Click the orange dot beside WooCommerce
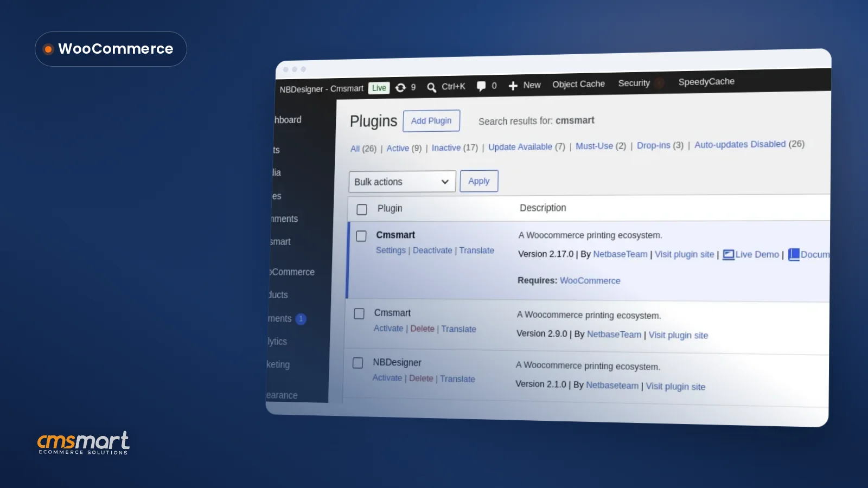 [x=48, y=49]
